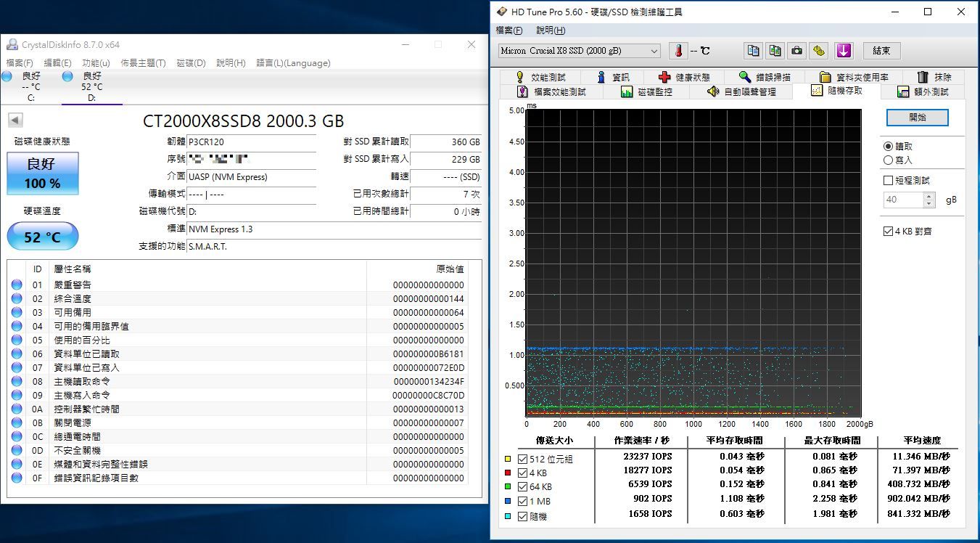
Task: Click the camera save screenshot icon
Action: pyautogui.click(x=797, y=51)
